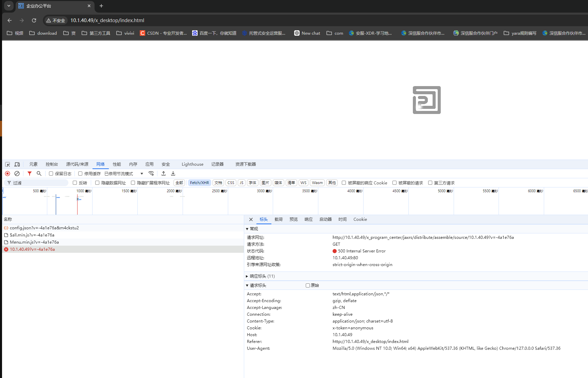Image resolution: width=588 pixels, height=378 pixels.
Task: Enable the 保留日志 checkbox
Action: pyautogui.click(x=51, y=174)
